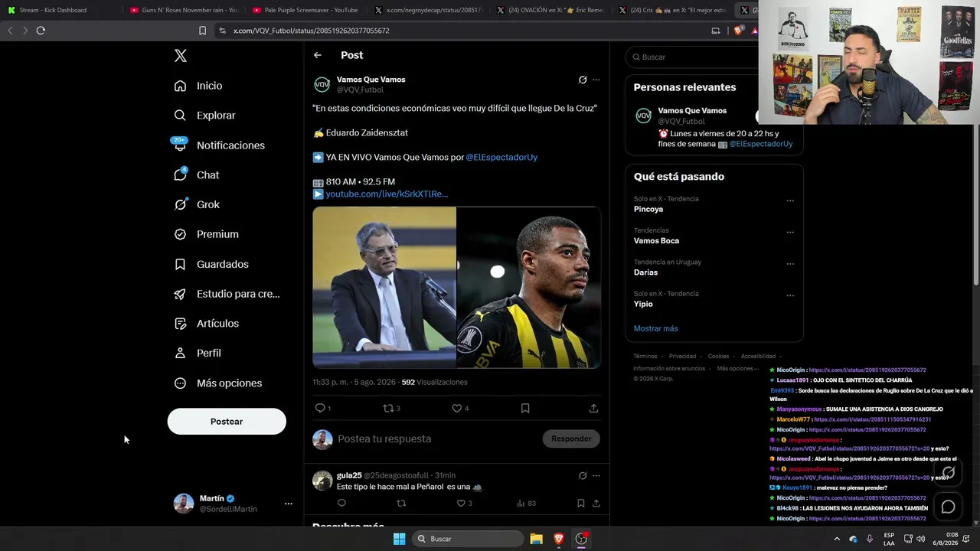Click the Postear button
Viewport: 980px width, 551px height.
[227, 422]
